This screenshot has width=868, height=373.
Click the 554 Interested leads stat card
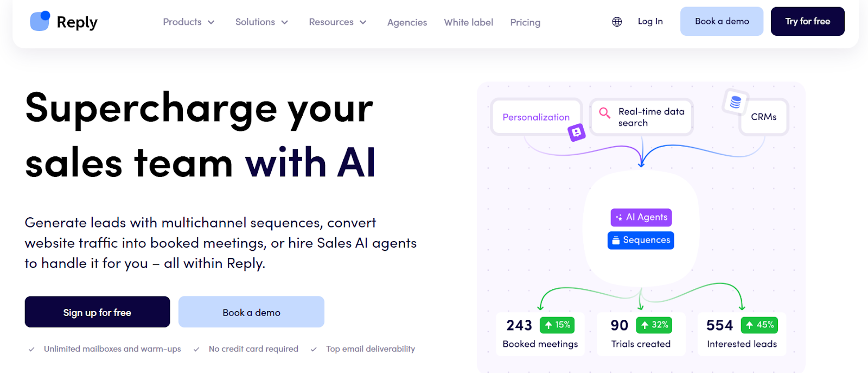741,333
